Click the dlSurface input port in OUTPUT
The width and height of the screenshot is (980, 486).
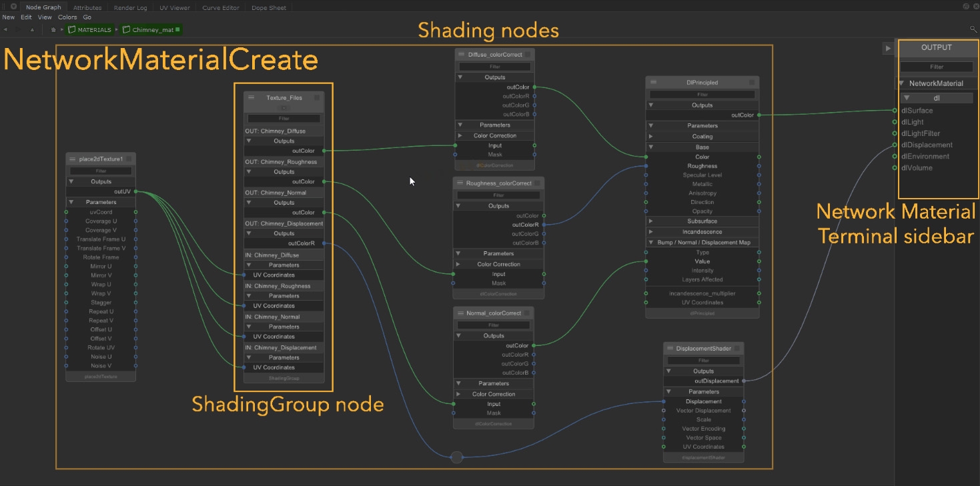[895, 111]
